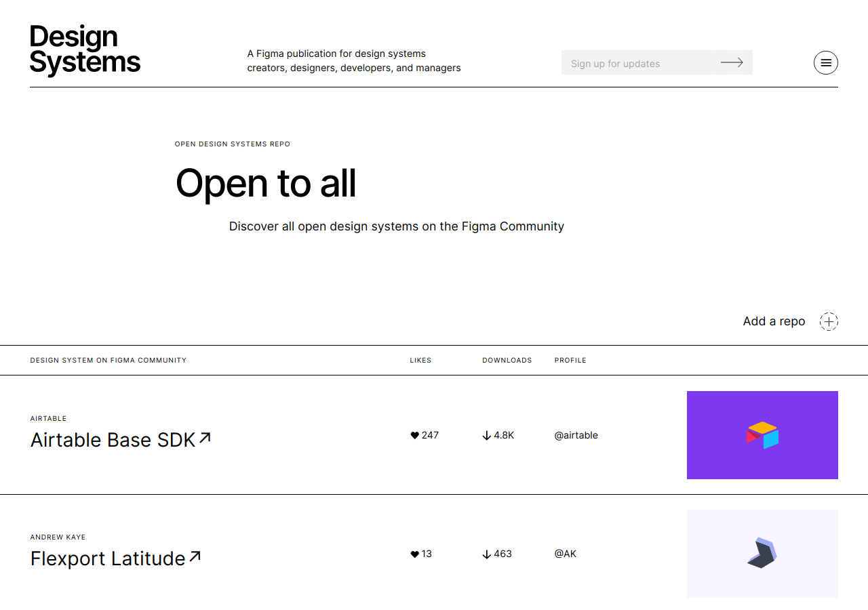The width and height of the screenshot is (868, 610).
Task: Click the Add a repo link
Action: (774, 321)
